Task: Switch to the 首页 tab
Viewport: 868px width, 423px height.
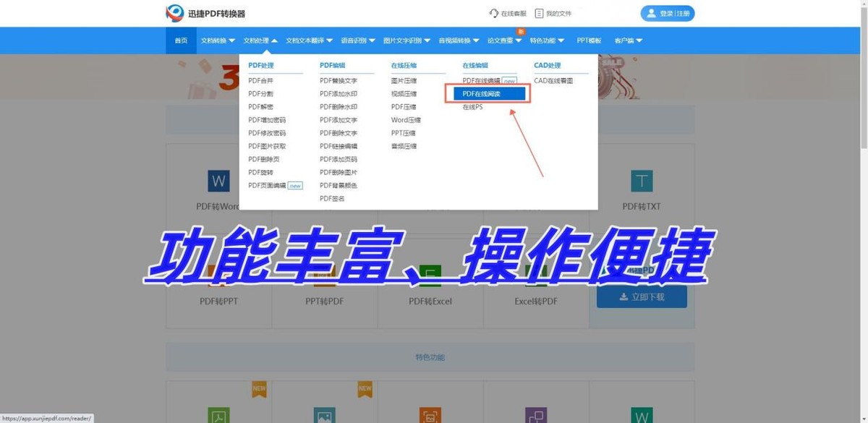Action: (180, 40)
